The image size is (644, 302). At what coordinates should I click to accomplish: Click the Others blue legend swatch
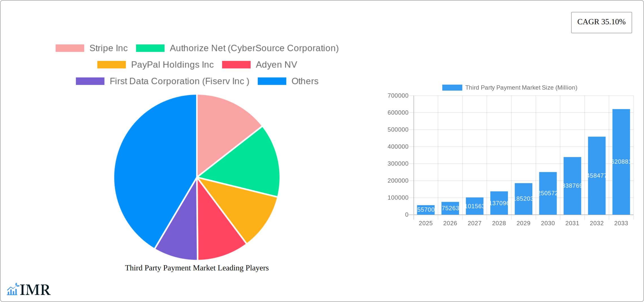272,81
